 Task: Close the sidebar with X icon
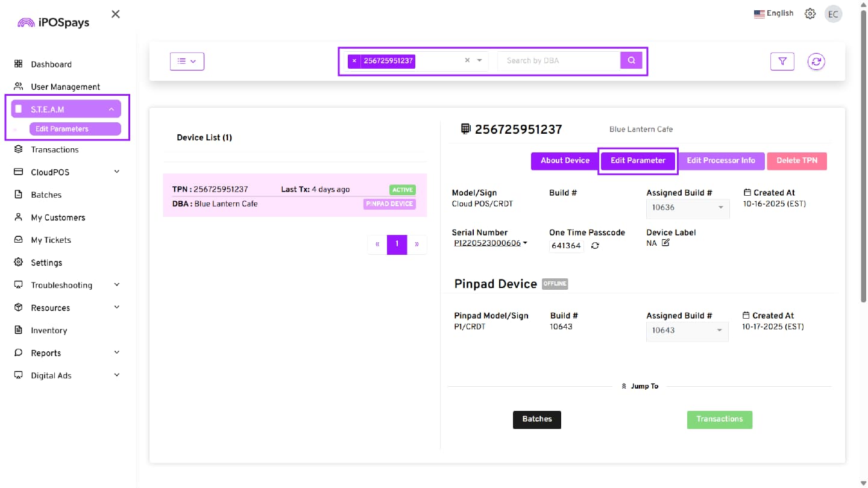(x=116, y=14)
